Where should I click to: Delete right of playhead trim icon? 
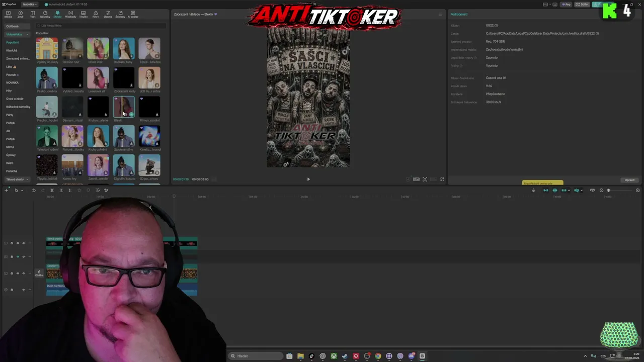70,191
